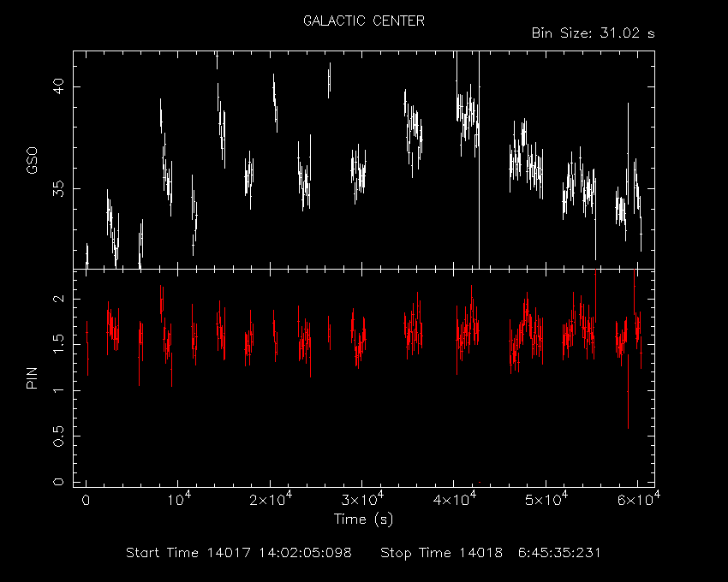Click the time axis label 4×10^4

(454, 498)
